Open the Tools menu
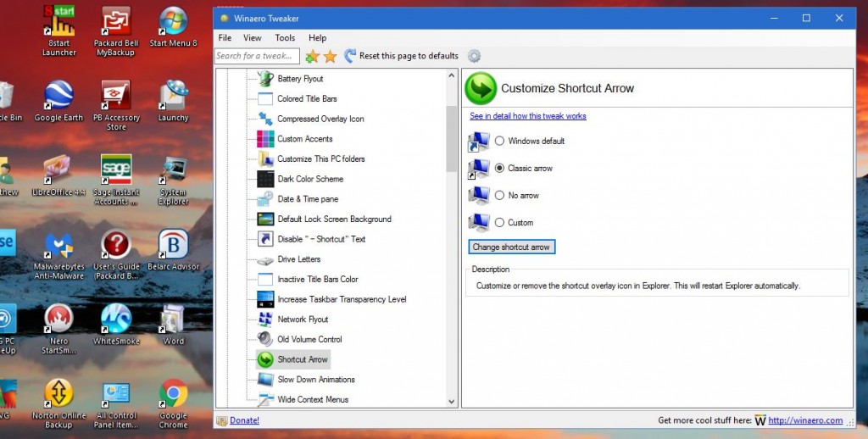 tap(285, 37)
